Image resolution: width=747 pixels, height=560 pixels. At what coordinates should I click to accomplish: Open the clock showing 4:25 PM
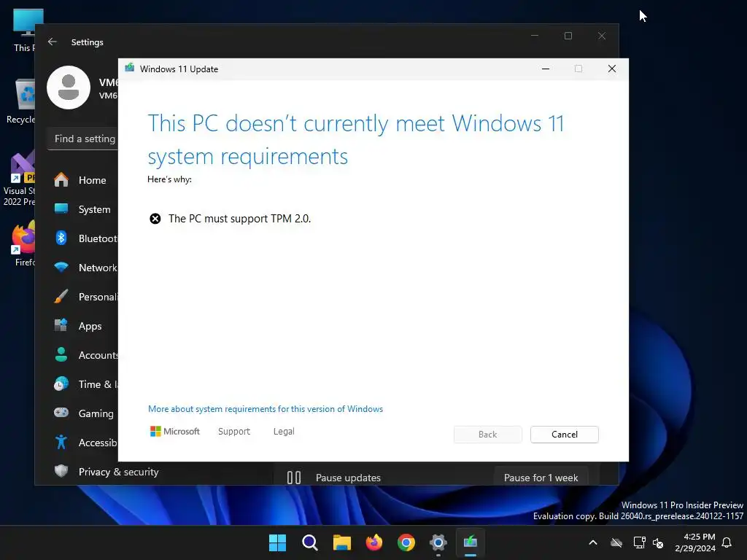[695, 542]
